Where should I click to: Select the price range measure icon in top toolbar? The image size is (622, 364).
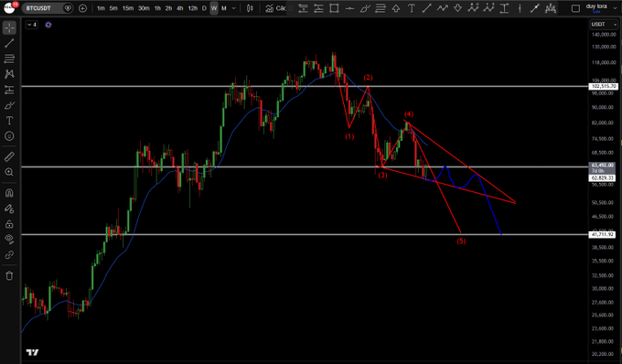coord(504,8)
